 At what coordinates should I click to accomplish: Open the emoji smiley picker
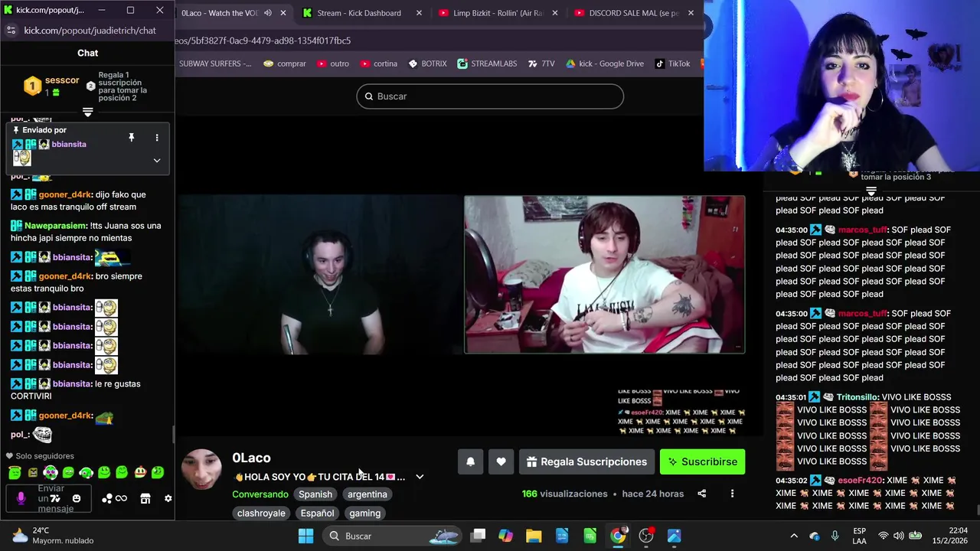76,498
